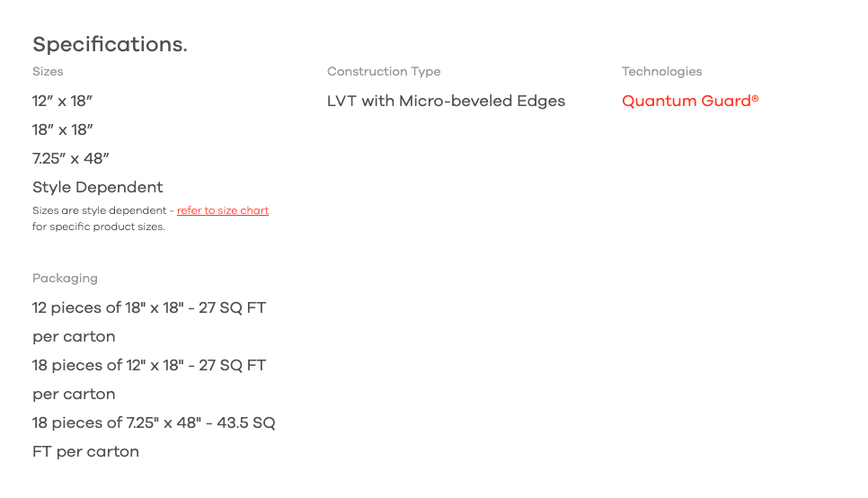This screenshot has height=498, width=868.
Task: Click the registered symbol after Quantum Guard
Action: coord(756,98)
